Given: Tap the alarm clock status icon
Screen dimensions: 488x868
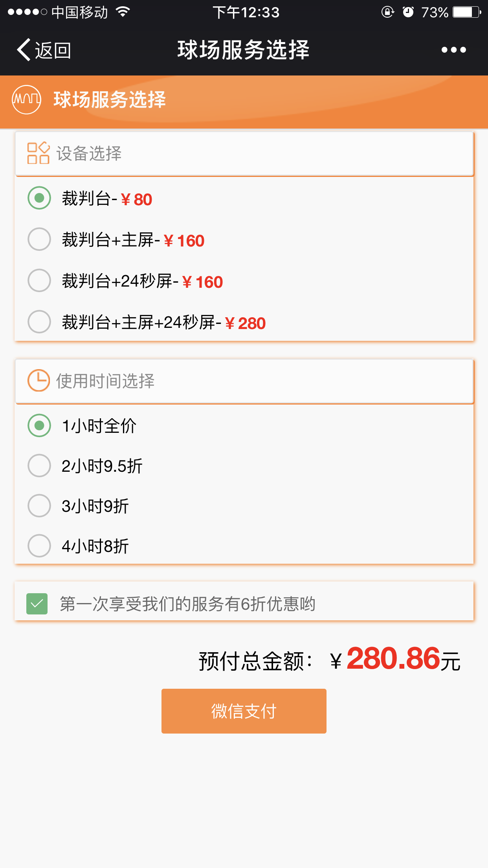Looking at the screenshot, I should tap(408, 12).
